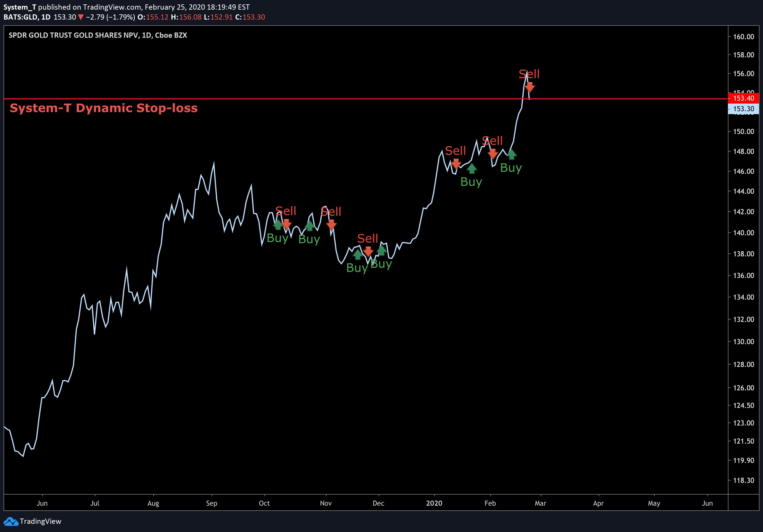This screenshot has width=763, height=532.
Task: Click the Sep time axis label
Action: click(212, 503)
